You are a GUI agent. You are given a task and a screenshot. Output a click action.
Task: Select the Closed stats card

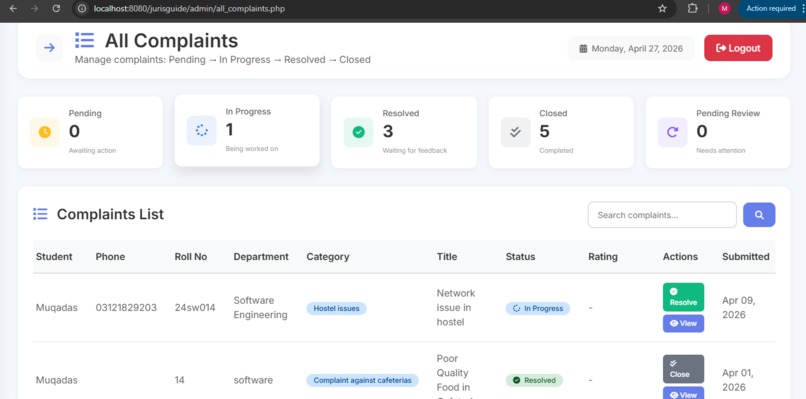[x=561, y=132]
